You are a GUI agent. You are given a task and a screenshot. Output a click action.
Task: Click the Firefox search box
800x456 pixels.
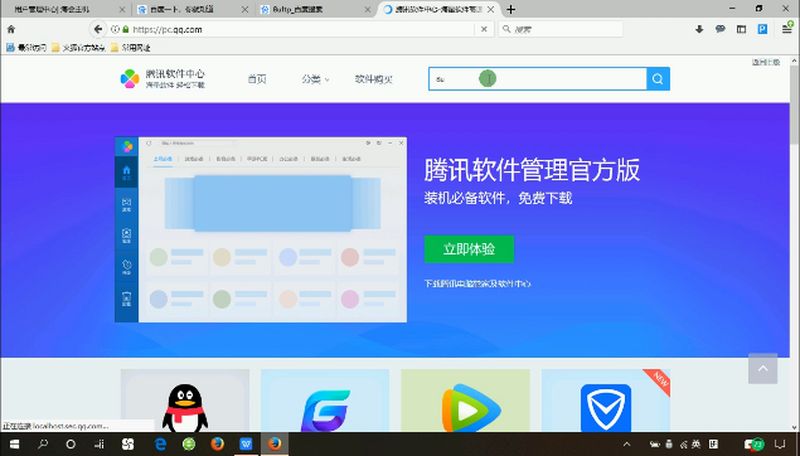[560, 30]
